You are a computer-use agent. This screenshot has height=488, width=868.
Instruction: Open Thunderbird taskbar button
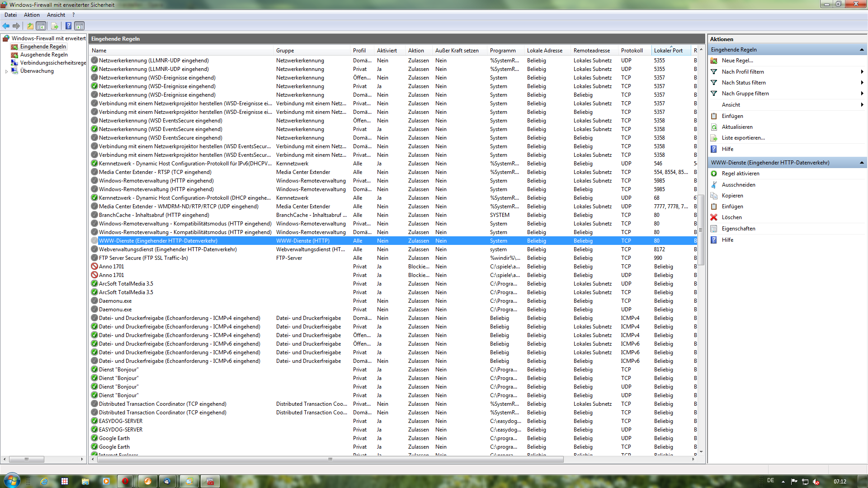coord(167,481)
